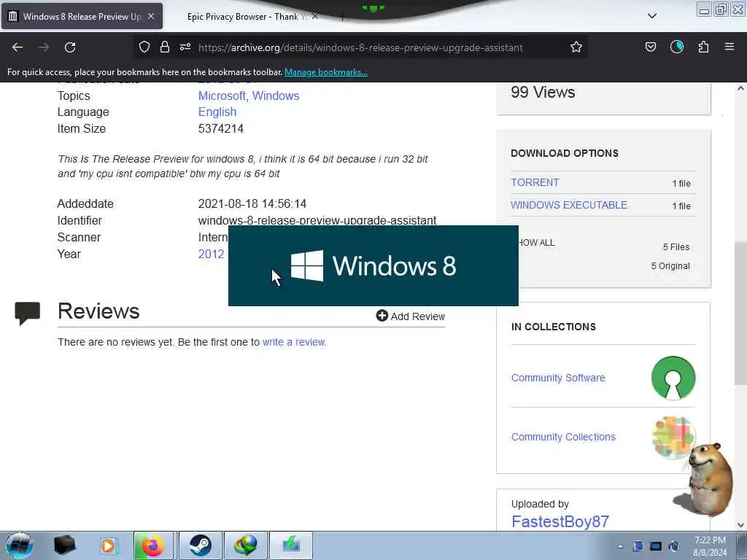
Task: Open the Community Collections link
Action: coord(563,437)
